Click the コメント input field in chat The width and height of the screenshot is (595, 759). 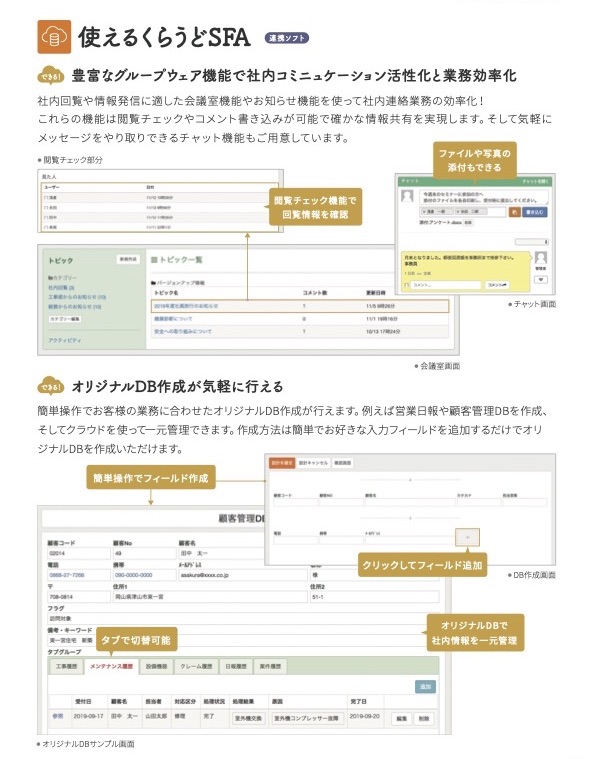click(x=446, y=285)
